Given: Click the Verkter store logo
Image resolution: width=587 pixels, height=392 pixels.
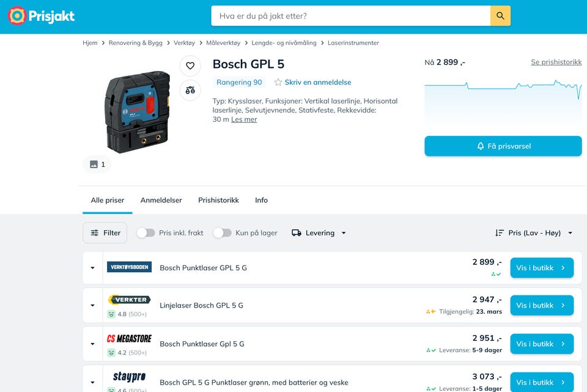Looking at the screenshot, I should [x=129, y=300].
